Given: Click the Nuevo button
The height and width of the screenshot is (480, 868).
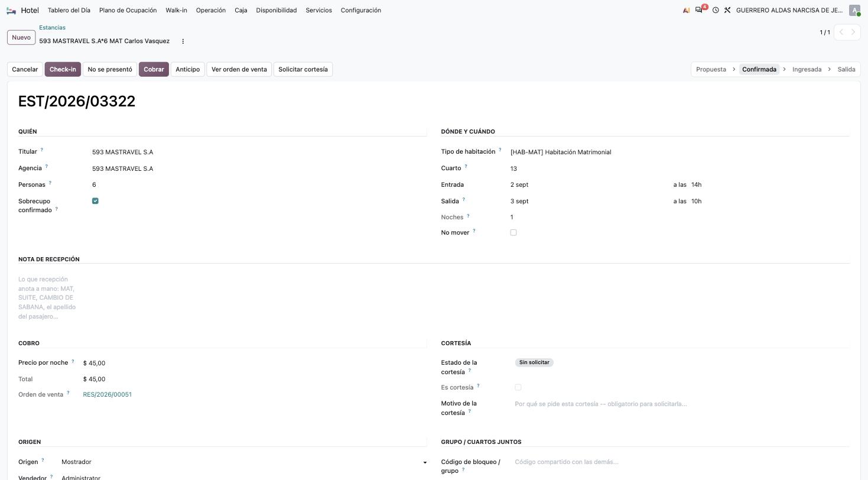Looking at the screenshot, I should [x=21, y=37].
